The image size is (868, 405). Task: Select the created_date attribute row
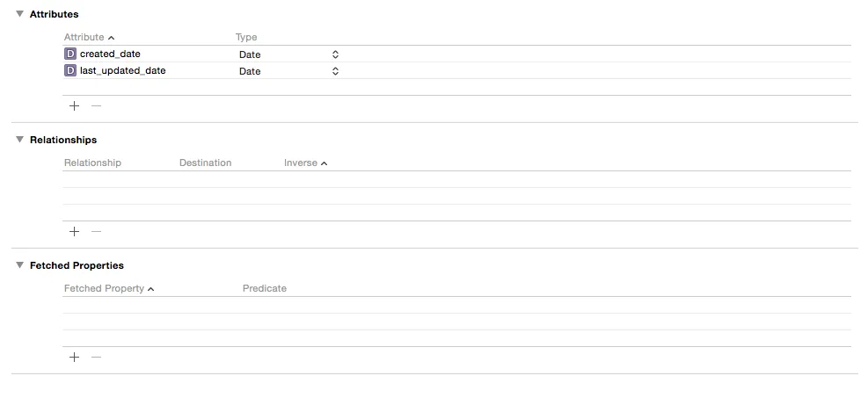(456, 54)
